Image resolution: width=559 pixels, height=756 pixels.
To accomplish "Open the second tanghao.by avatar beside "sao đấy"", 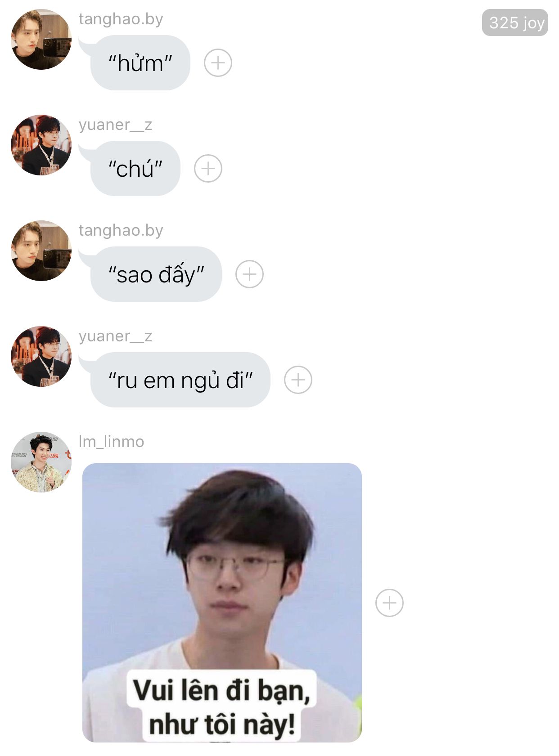I will (41, 251).
